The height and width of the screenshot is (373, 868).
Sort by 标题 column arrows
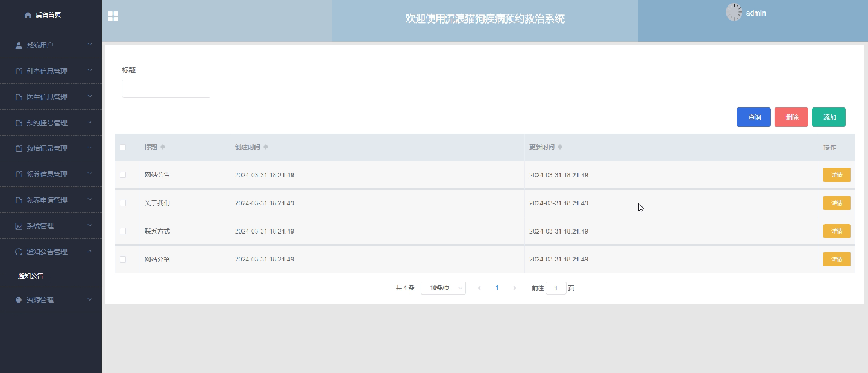pos(163,147)
